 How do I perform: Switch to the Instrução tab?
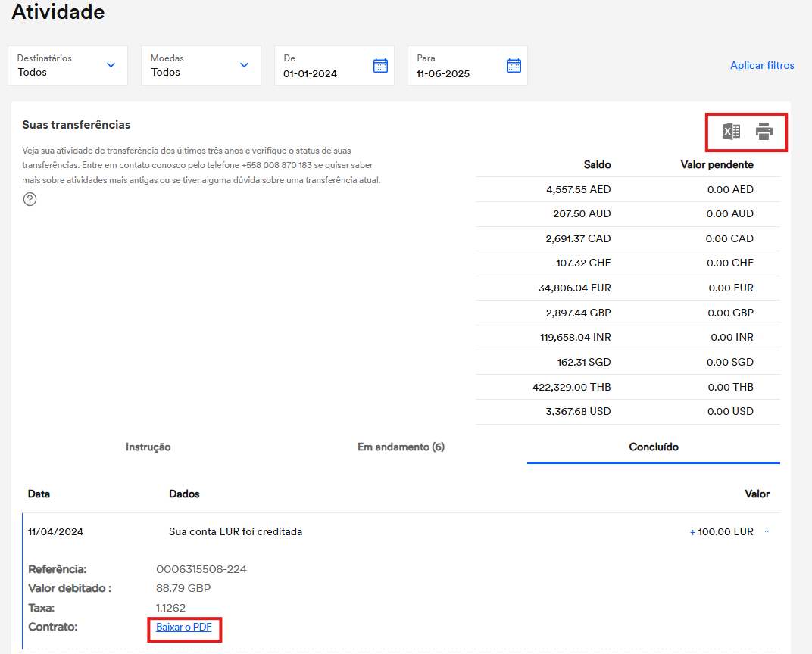[x=148, y=447]
